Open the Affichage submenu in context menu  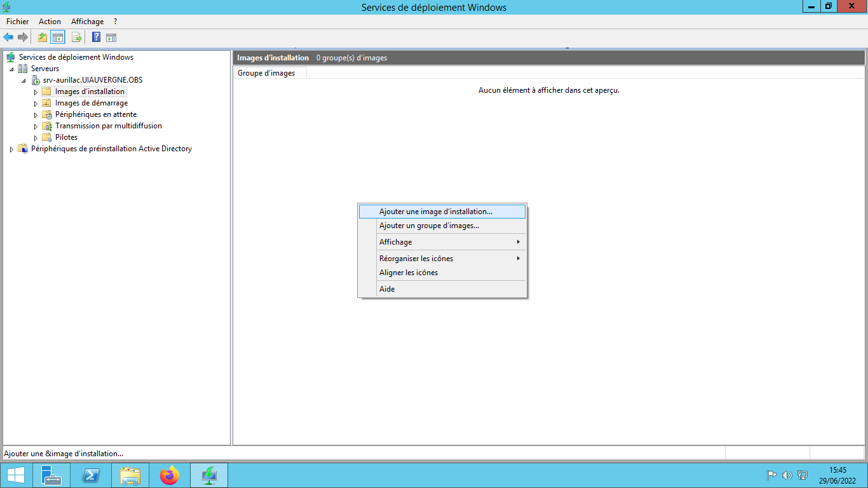(442, 242)
